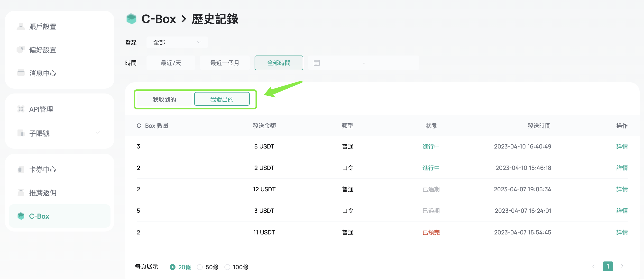Click the green C-Box cube in sidebar
Screen dimensions: 644x279
pos(21,216)
